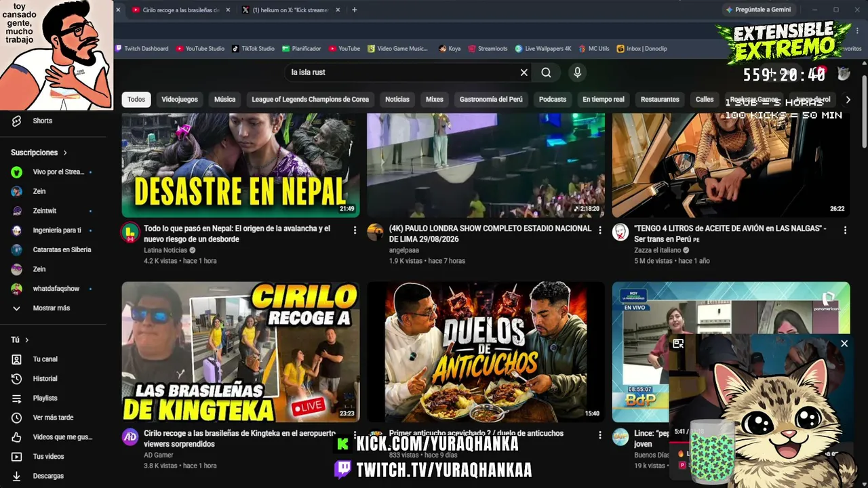
Task: Open a new browser tab
Action: click(x=354, y=10)
